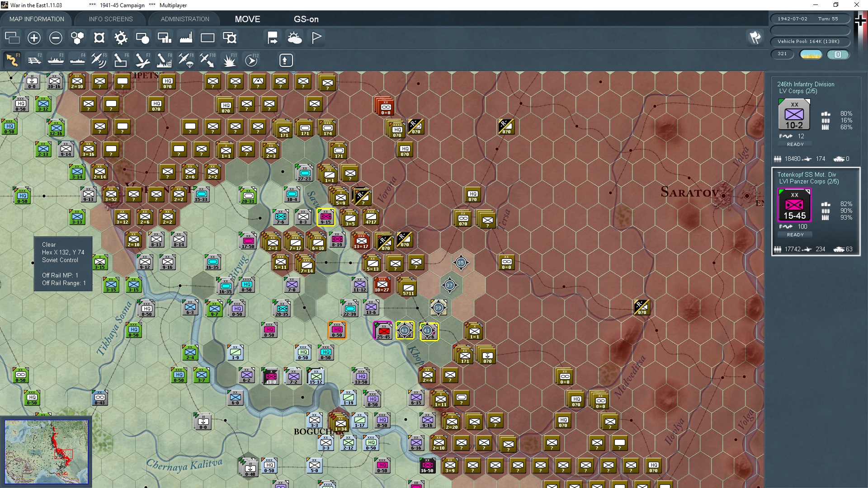The width and height of the screenshot is (868, 488).
Task: Open the MAP INFORMATION tab
Action: click(x=37, y=19)
